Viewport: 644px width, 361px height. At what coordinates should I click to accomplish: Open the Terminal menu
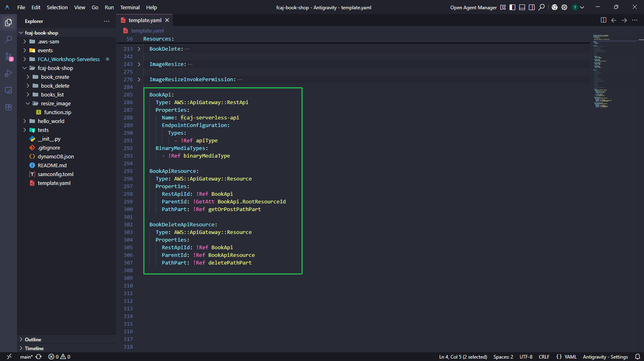pyautogui.click(x=130, y=7)
